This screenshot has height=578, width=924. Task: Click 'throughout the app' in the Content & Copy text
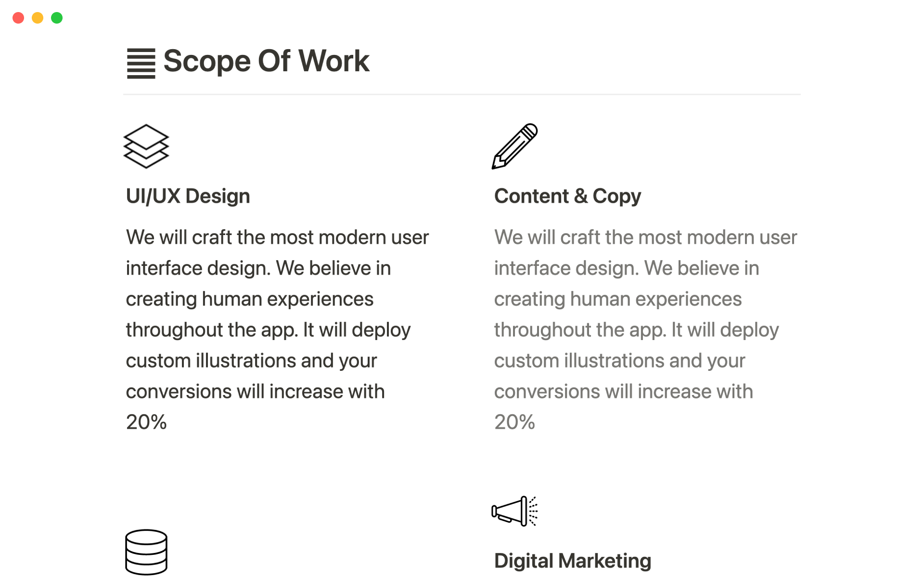pos(580,330)
